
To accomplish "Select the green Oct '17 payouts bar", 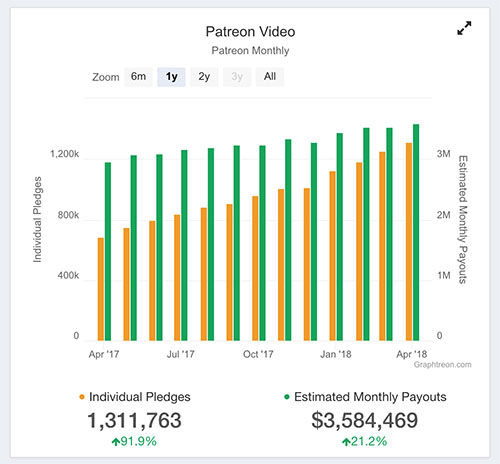I will coord(263,243).
